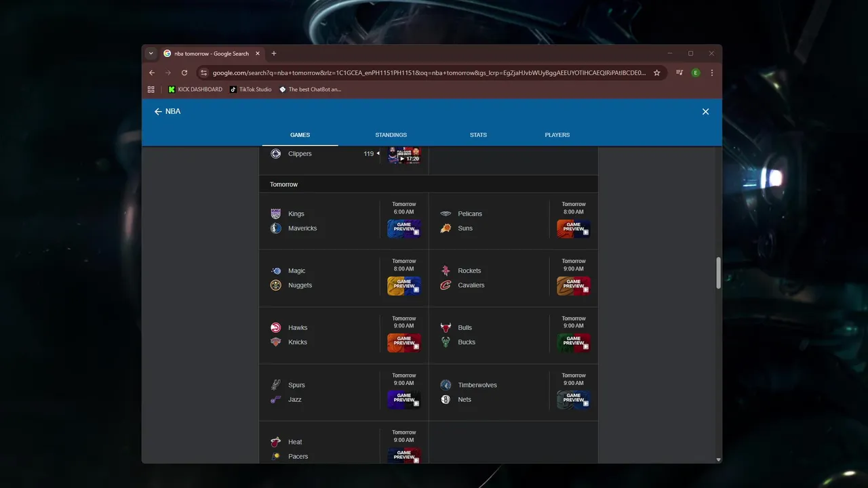
Task: Click the Knicks team logo
Action: [275, 342]
